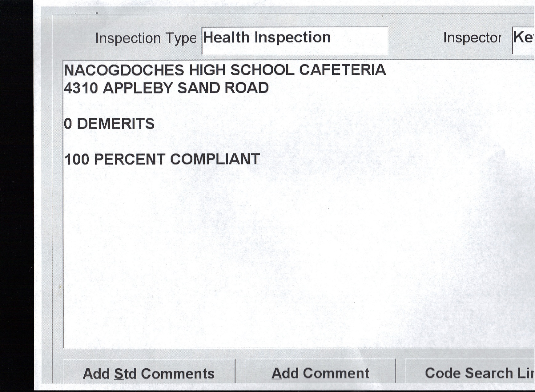Click the street number 4310

click(81, 88)
